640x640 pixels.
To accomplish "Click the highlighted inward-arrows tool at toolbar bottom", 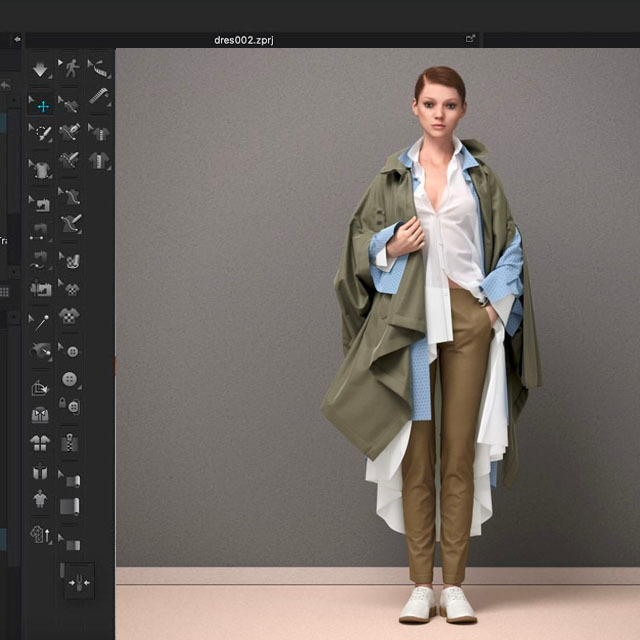I will (80, 581).
